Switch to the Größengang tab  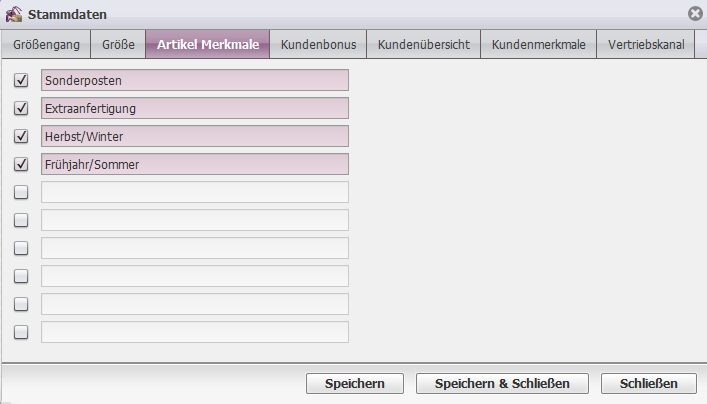pos(46,44)
